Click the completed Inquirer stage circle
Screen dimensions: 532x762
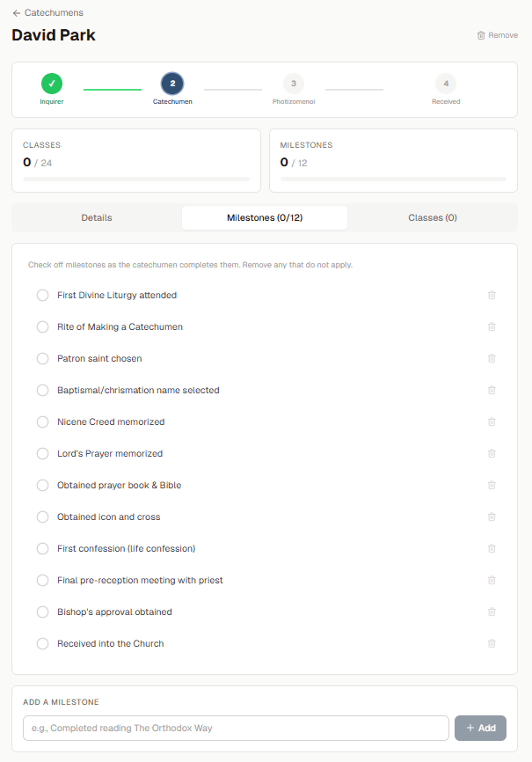click(52, 84)
